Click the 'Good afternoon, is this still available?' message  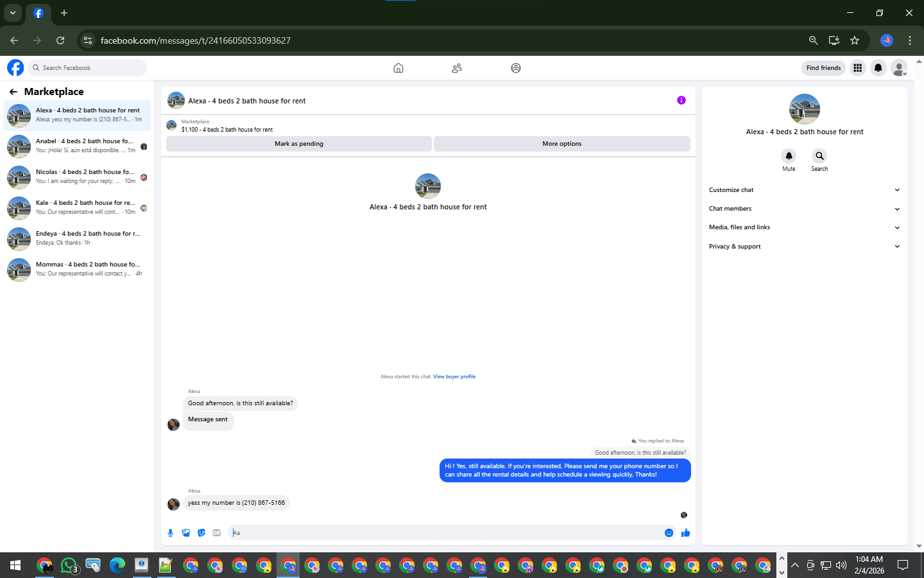pyautogui.click(x=241, y=403)
